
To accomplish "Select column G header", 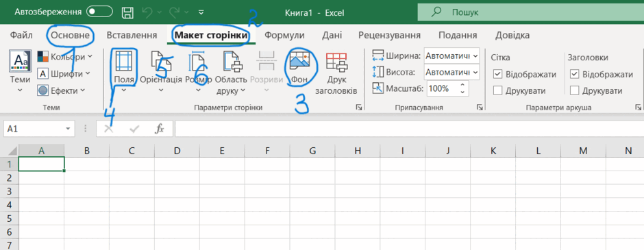I will coord(312,151).
